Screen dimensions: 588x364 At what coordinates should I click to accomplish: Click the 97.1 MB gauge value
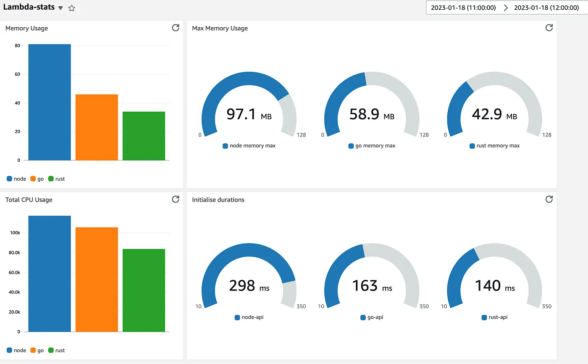pos(249,114)
